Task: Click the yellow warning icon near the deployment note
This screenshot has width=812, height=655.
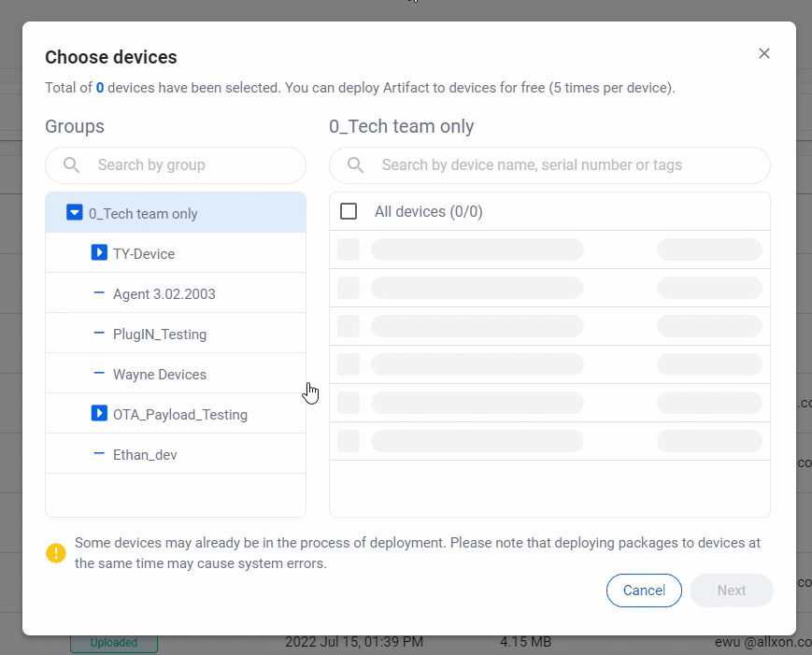Action: [55, 553]
